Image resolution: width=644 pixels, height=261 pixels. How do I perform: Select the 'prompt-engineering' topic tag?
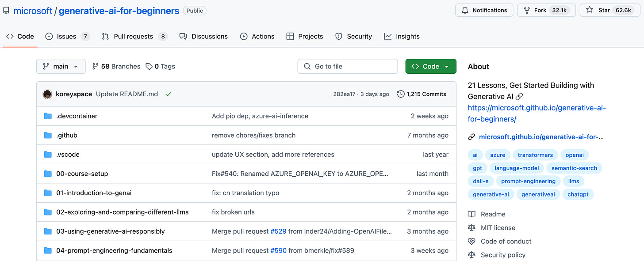click(x=528, y=181)
